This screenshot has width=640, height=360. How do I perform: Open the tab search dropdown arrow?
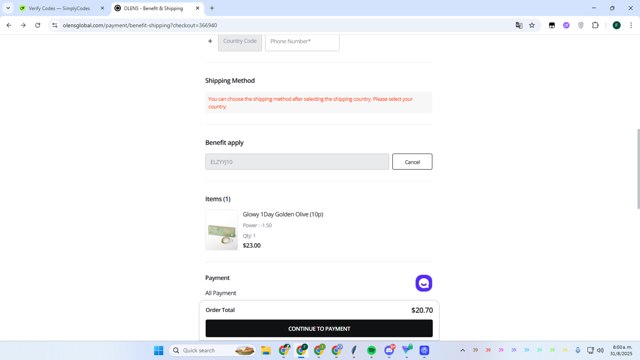coord(8,8)
